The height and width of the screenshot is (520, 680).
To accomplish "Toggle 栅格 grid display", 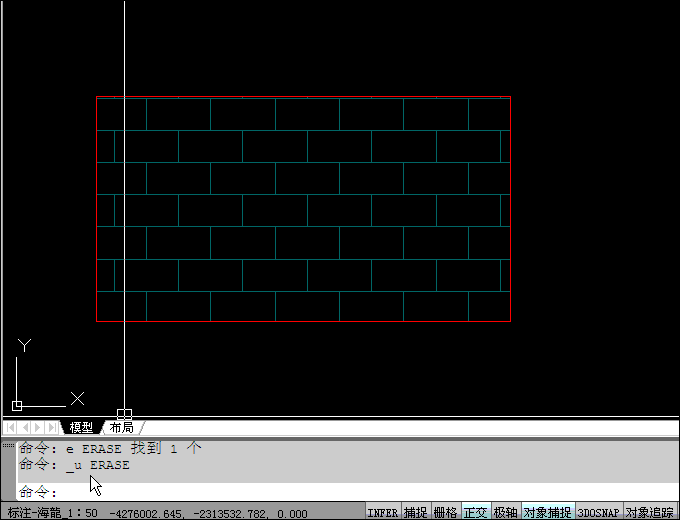I will pos(445,513).
